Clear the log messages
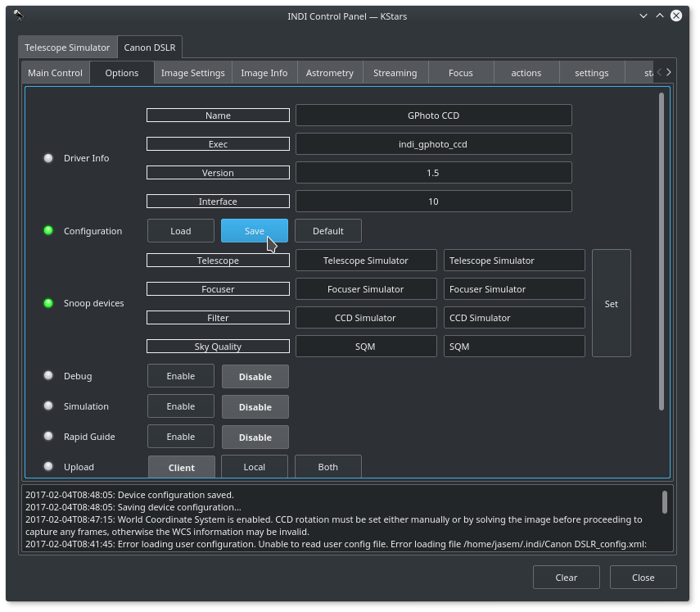The height and width of the screenshot is (612, 700). tap(566, 578)
